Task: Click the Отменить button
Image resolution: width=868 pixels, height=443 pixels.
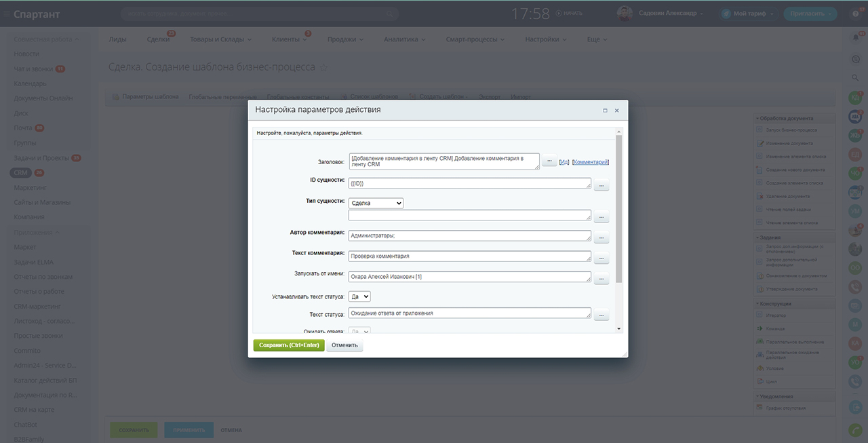Action: [x=344, y=345]
